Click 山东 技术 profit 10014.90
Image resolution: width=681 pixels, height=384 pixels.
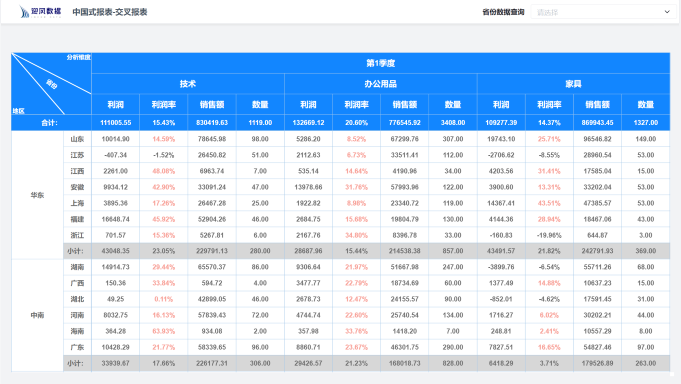coord(116,139)
